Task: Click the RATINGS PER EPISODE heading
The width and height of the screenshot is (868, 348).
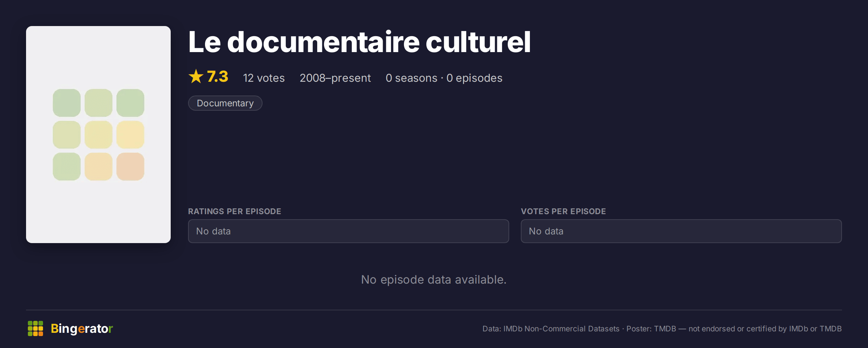Action: coord(235,211)
